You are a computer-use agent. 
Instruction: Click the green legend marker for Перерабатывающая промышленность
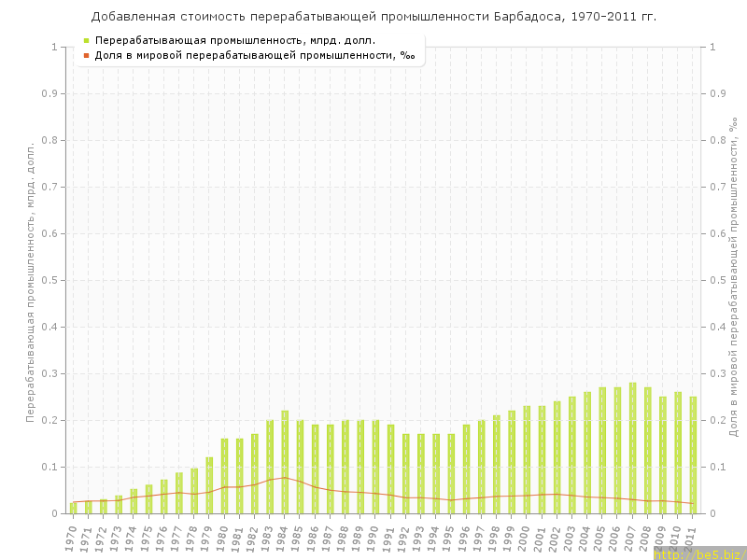pyautogui.click(x=86, y=41)
